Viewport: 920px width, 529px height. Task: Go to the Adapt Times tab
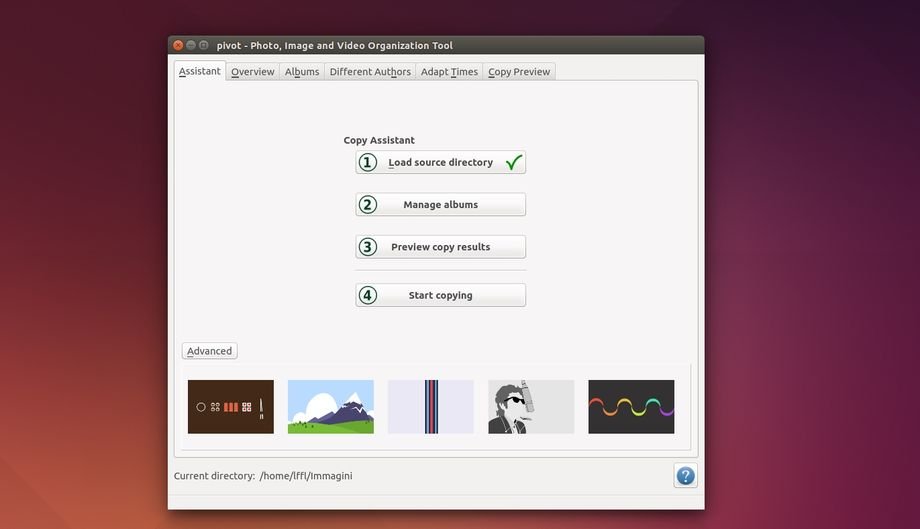tap(449, 72)
